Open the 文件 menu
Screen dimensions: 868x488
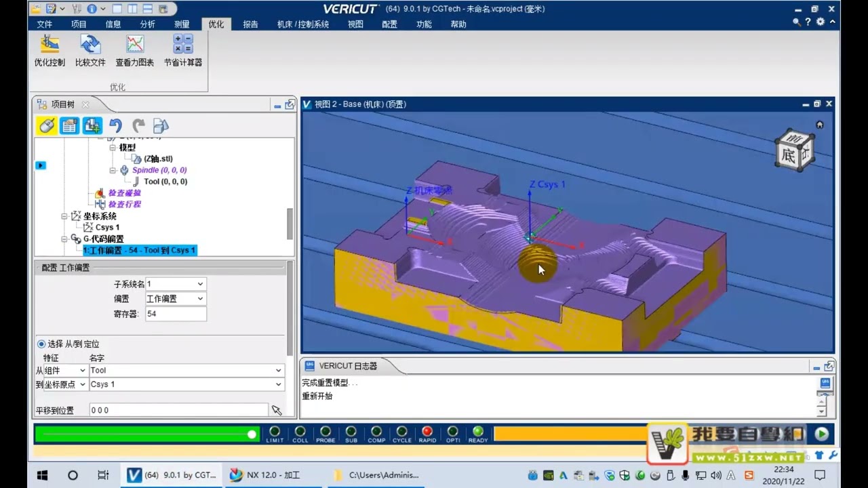click(44, 24)
